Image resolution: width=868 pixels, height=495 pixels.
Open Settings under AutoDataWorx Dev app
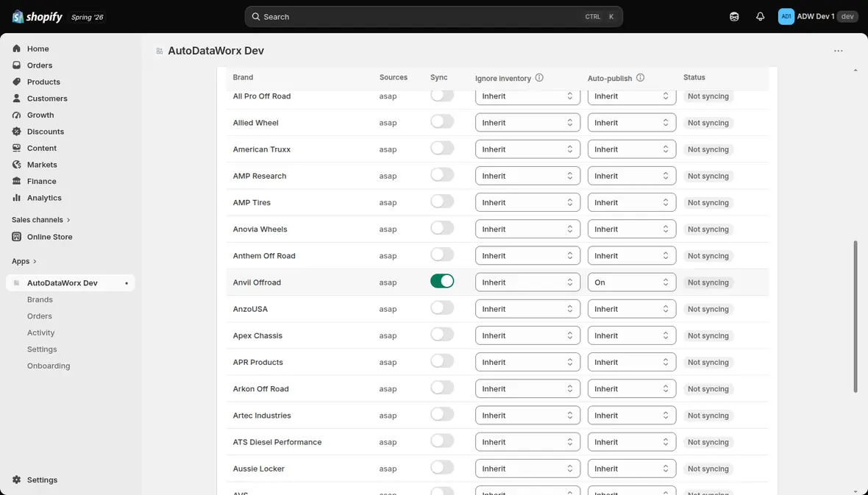point(42,349)
